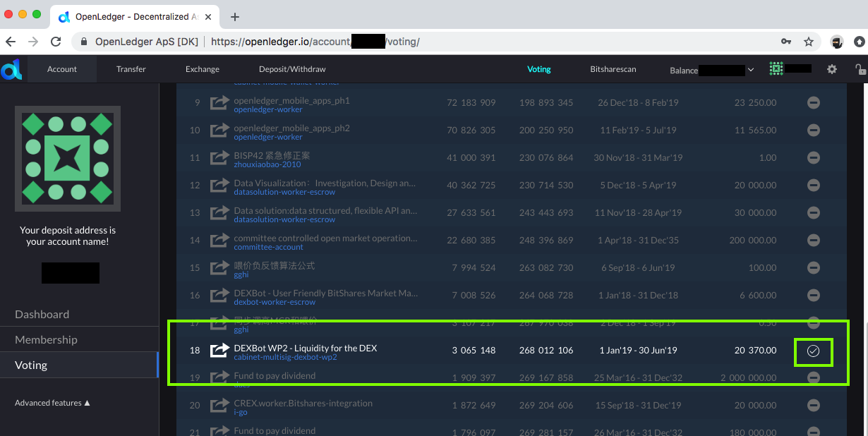
Task: Click DEXBot WP2 - Liquidity for the DEX title
Action: 306,348
